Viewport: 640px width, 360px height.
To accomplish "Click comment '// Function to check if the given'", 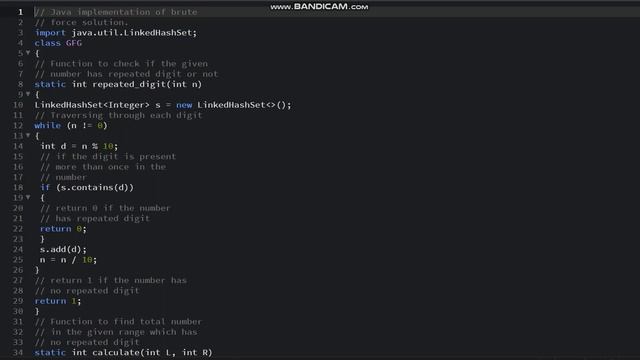I will (x=121, y=64).
